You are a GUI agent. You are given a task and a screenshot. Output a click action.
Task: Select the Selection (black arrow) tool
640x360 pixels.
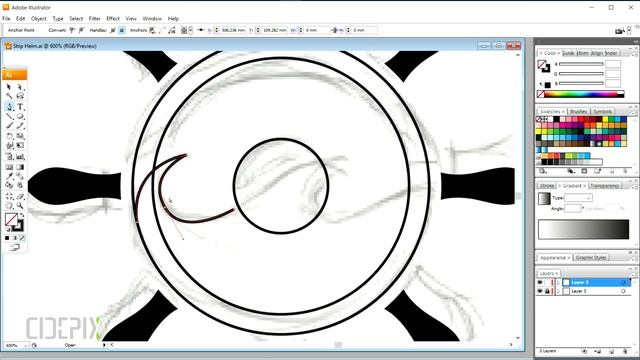coord(9,87)
